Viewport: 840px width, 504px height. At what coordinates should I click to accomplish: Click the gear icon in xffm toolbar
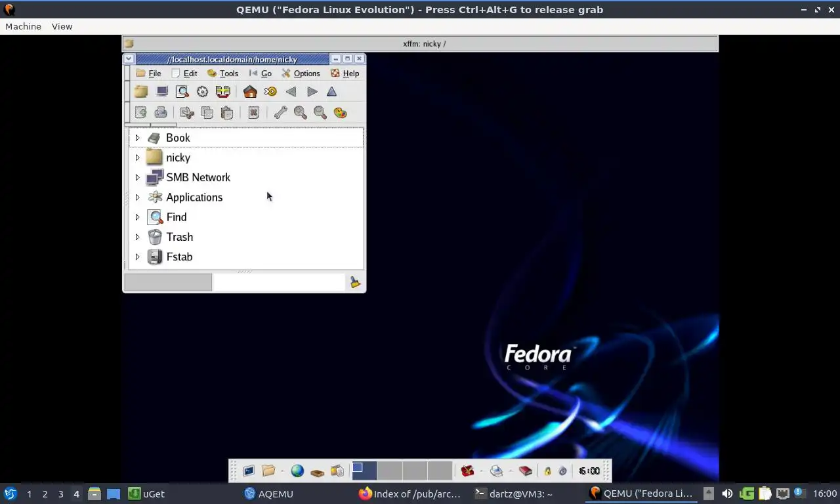pyautogui.click(x=202, y=92)
